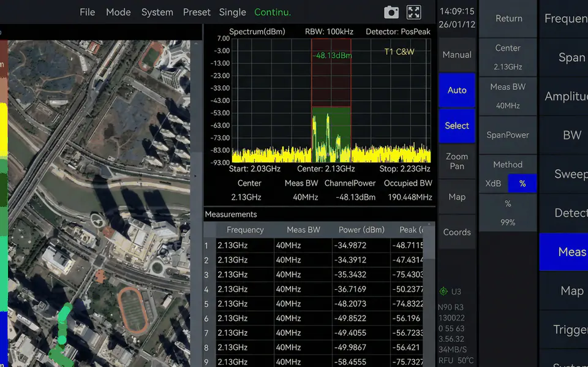This screenshot has width=588, height=367.
Task: Choose % method toggle
Action: click(522, 184)
